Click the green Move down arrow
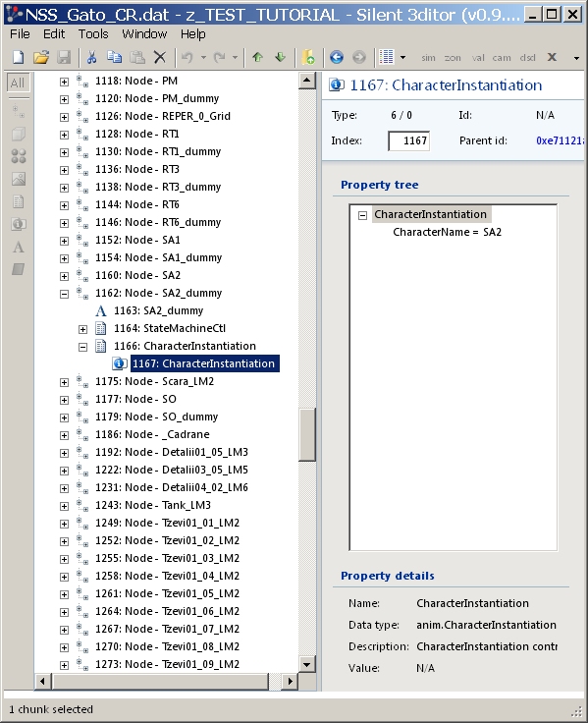The width and height of the screenshot is (588, 723). tap(280, 57)
